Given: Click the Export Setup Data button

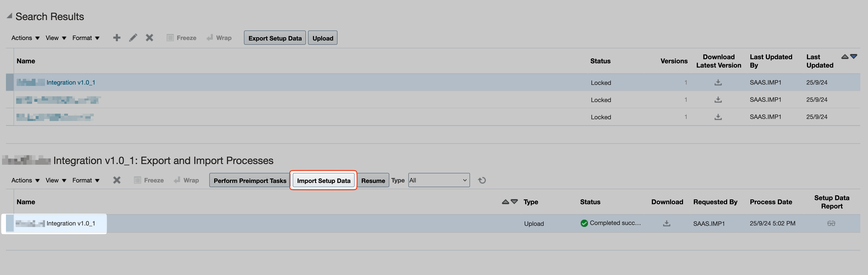Looking at the screenshot, I should point(275,38).
